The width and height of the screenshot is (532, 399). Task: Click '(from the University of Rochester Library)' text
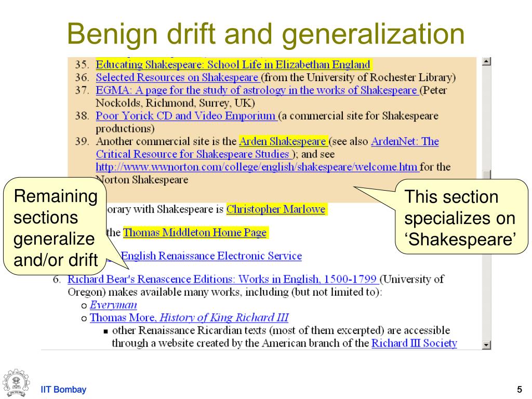[x=358, y=77]
